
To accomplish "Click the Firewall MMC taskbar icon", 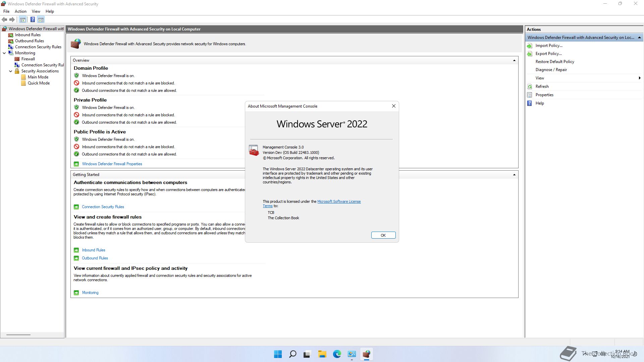I will coord(366,354).
